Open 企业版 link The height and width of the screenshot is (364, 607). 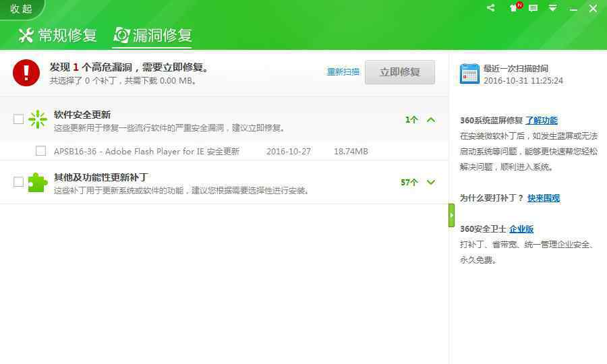pyautogui.click(x=521, y=229)
